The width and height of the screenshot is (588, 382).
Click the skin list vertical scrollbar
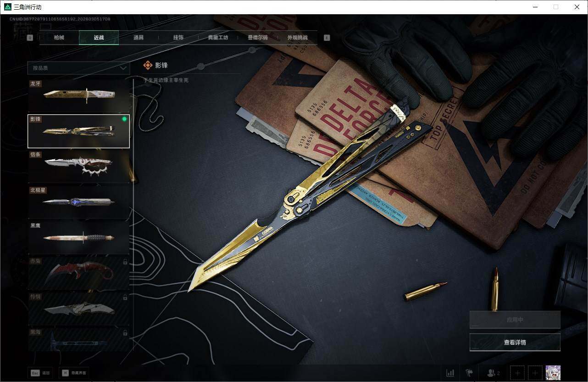pos(133,216)
